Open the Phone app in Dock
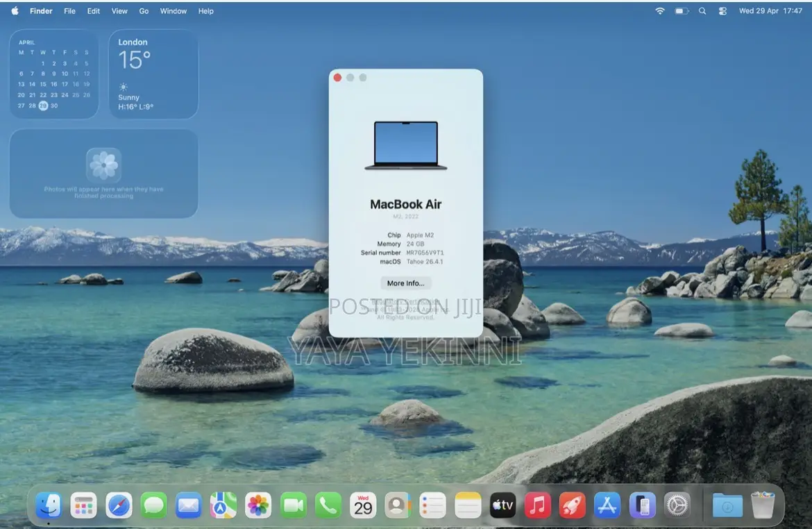Image resolution: width=812 pixels, height=529 pixels. click(328, 505)
